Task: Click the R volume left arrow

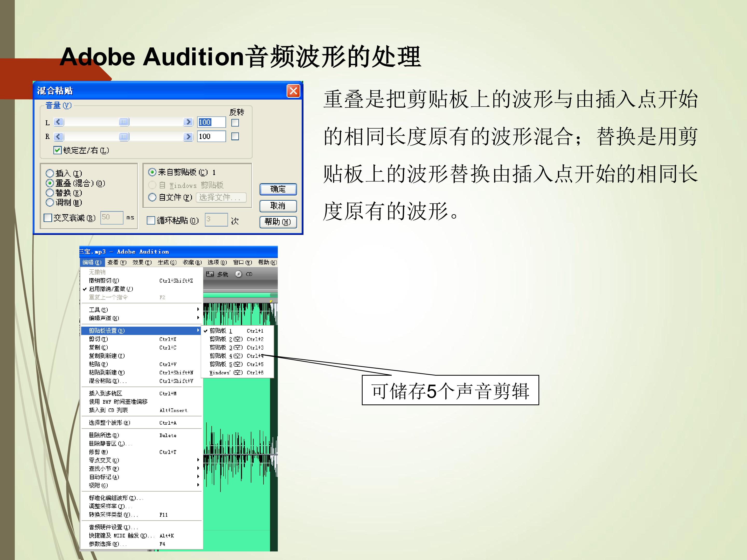Action: pos(59,136)
